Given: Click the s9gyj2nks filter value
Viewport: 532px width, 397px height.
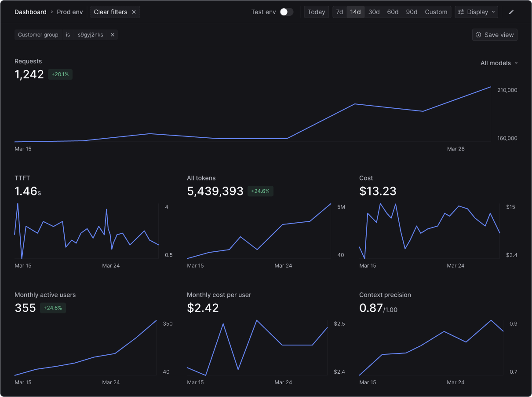Looking at the screenshot, I should 91,35.
